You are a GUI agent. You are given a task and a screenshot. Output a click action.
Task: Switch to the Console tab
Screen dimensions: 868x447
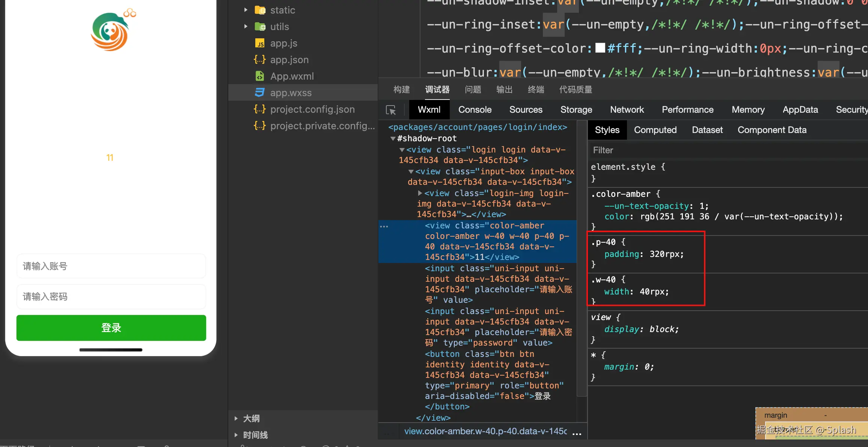click(x=475, y=110)
